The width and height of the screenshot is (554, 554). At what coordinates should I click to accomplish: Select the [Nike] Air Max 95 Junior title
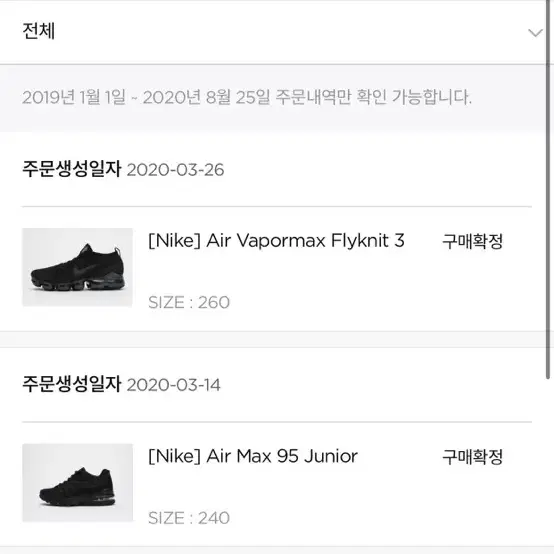click(x=253, y=456)
